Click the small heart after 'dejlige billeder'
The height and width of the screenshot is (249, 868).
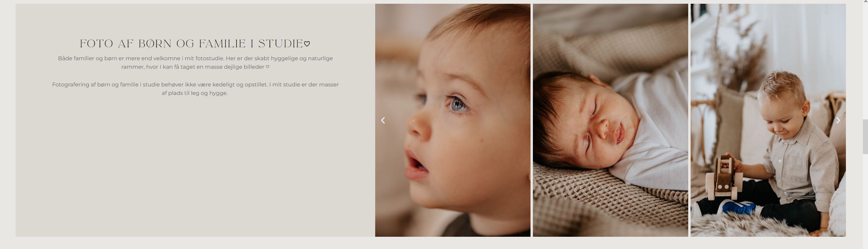[x=267, y=67]
